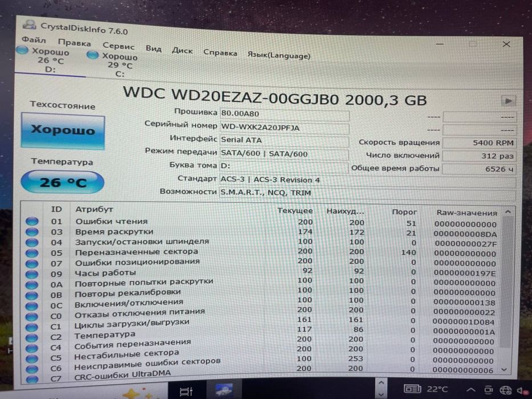This screenshot has height=399, width=532.
Task: Click the C: drive status orb
Action: click(x=92, y=55)
